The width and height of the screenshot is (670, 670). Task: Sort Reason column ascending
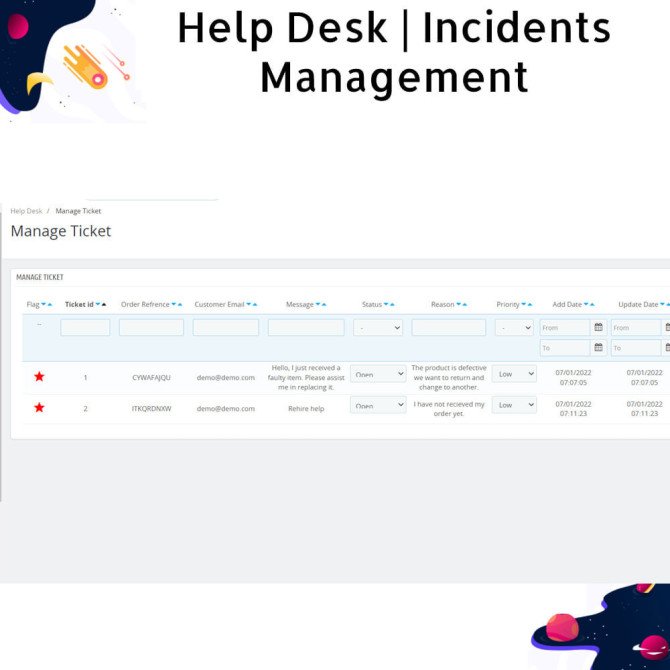coord(465,304)
